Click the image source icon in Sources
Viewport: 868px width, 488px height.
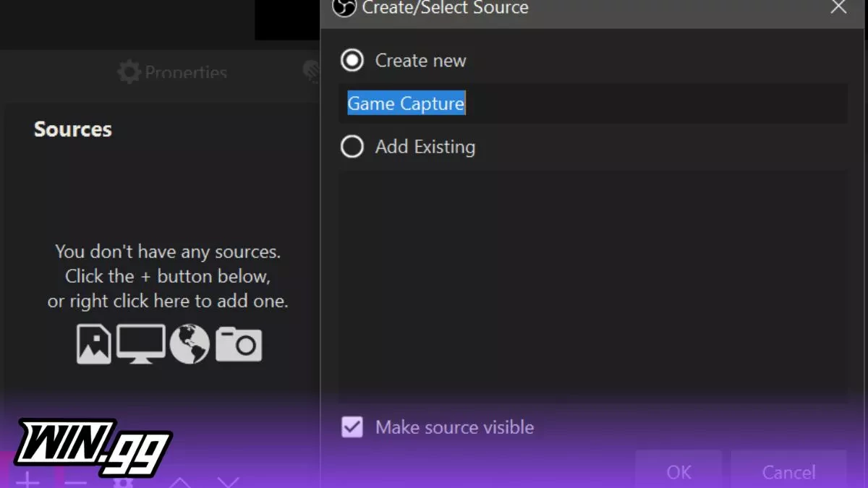pyautogui.click(x=94, y=344)
